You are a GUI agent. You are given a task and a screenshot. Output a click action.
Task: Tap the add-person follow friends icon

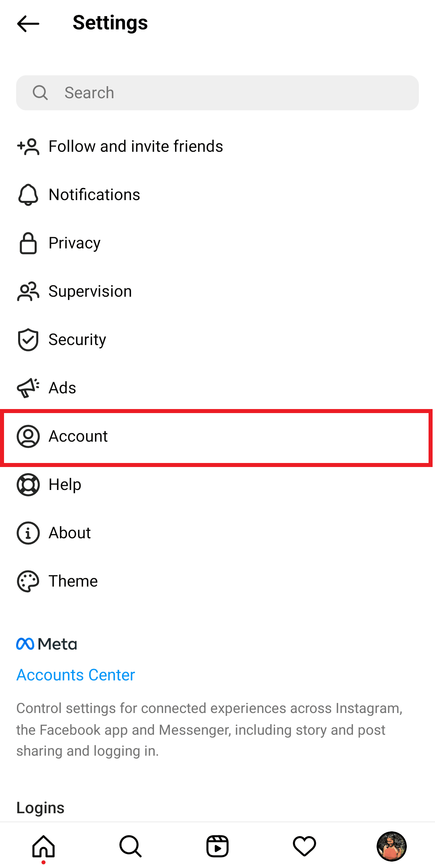click(28, 147)
